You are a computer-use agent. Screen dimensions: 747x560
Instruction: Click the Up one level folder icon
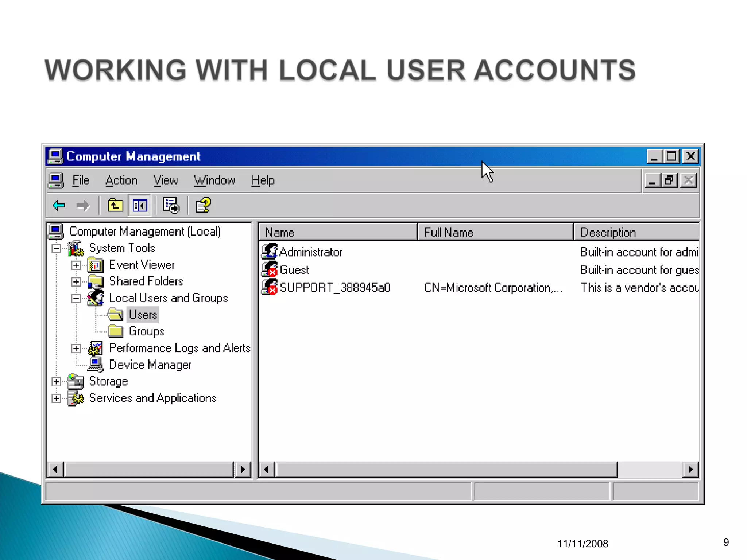click(x=115, y=206)
